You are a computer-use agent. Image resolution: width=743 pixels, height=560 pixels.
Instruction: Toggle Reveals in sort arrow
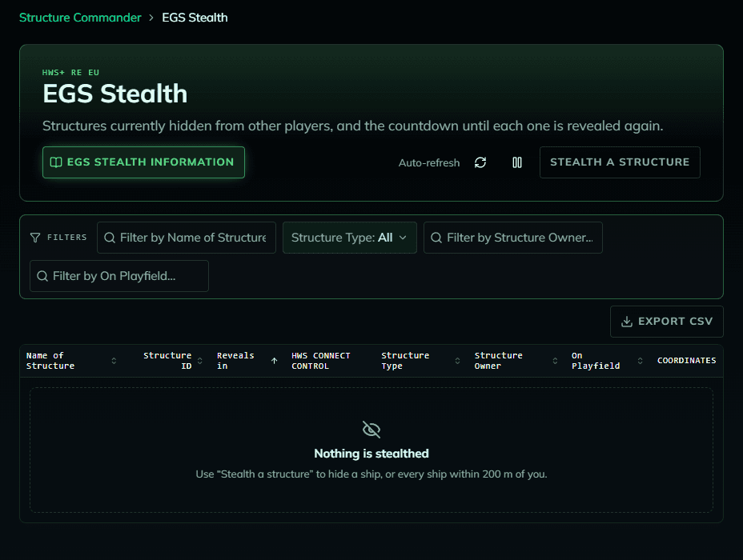274,361
